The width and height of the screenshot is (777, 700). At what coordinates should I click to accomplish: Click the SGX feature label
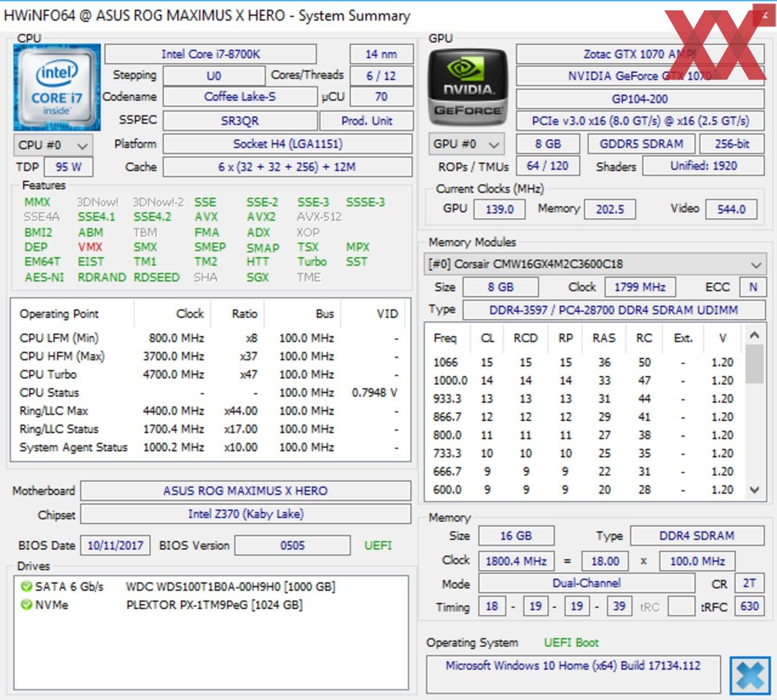pos(258,277)
